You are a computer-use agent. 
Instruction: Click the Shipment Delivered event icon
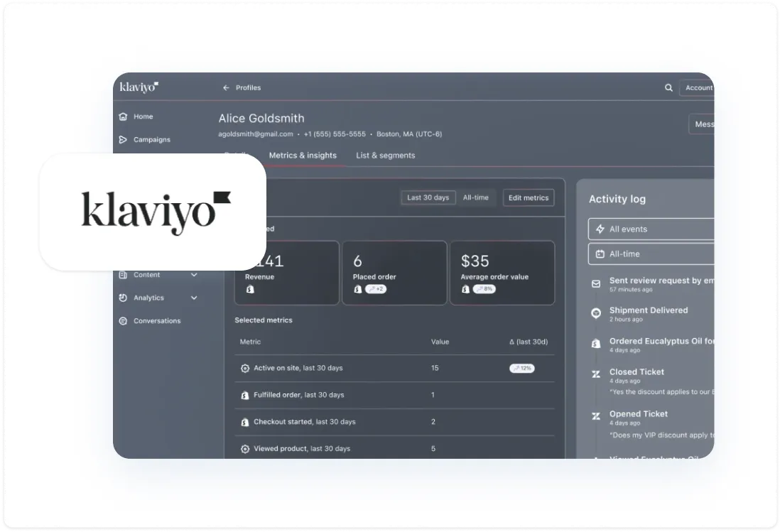(596, 313)
